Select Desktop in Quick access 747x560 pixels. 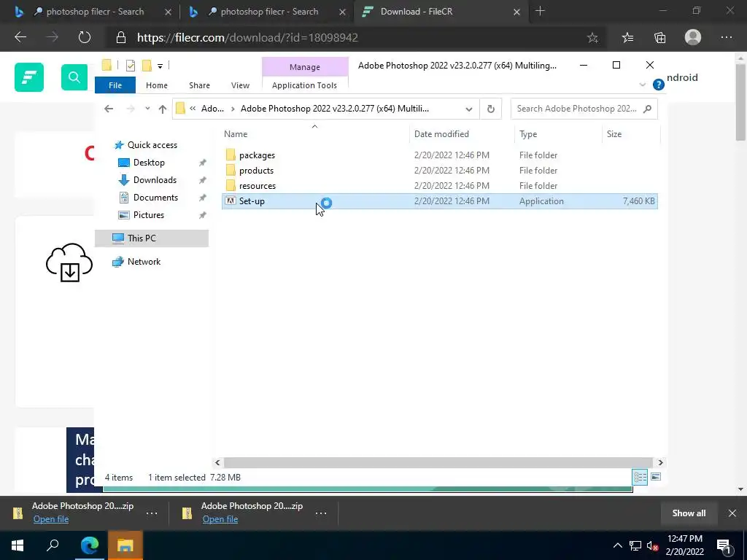[149, 163]
